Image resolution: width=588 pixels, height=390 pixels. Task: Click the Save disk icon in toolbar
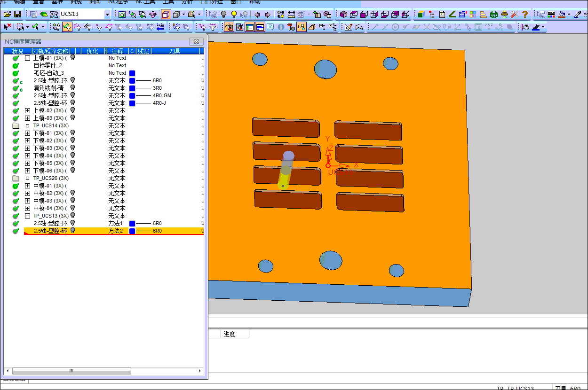click(17, 15)
